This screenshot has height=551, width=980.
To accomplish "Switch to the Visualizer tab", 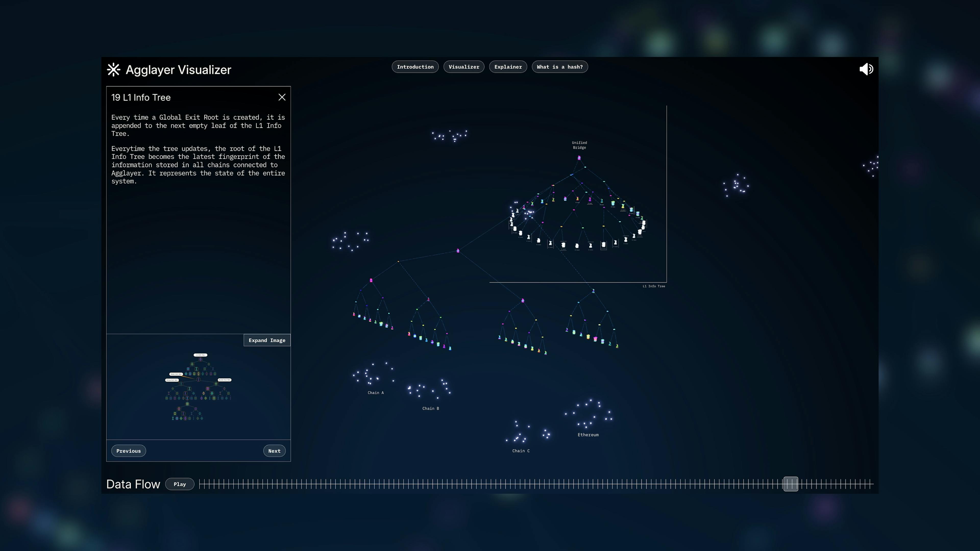I will [464, 67].
